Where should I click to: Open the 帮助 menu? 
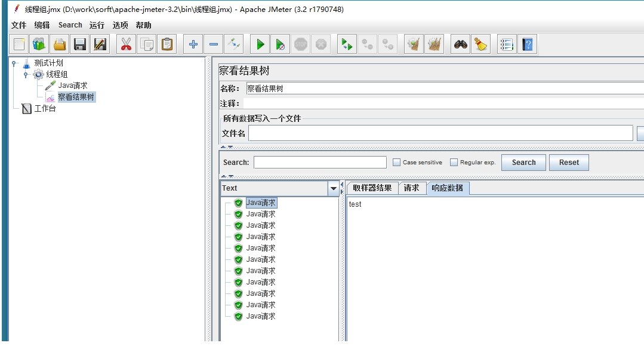pyautogui.click(x=144, y=25)
